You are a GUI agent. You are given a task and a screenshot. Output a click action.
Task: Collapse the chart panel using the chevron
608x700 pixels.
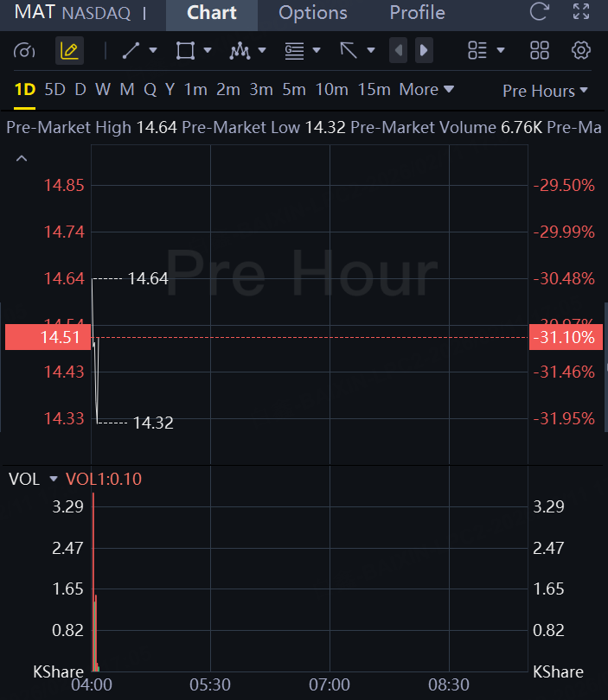pyautogui.click(x=22, y=159)
